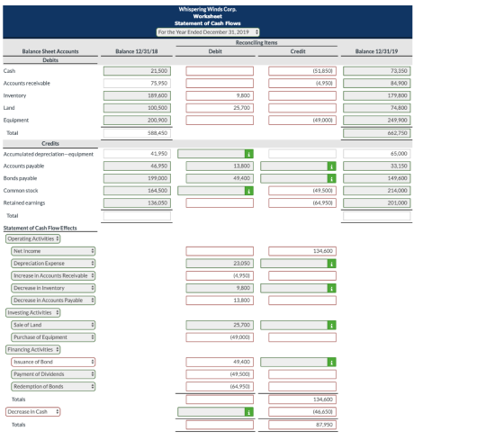Click the Equipment debit input field
504x440 pixels.
pos(220,121)
